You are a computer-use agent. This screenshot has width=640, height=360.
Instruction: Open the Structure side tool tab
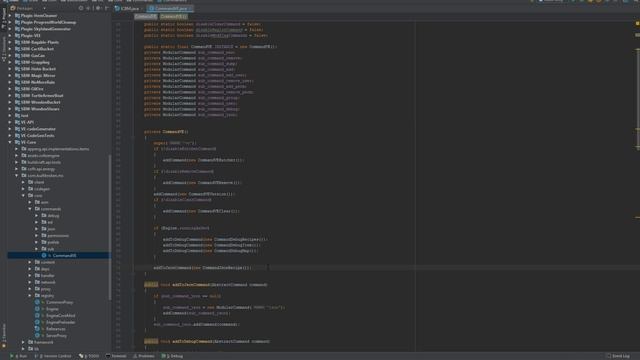(4, 49)
